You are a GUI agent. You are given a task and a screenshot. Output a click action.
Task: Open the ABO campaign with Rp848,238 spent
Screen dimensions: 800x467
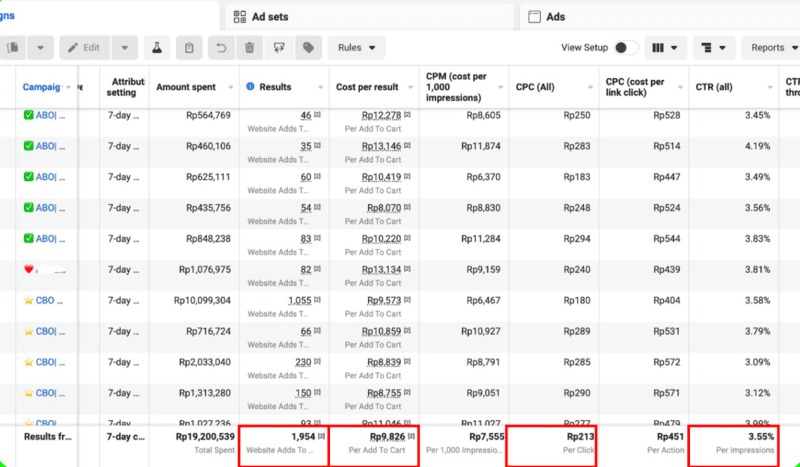[50, 238]
